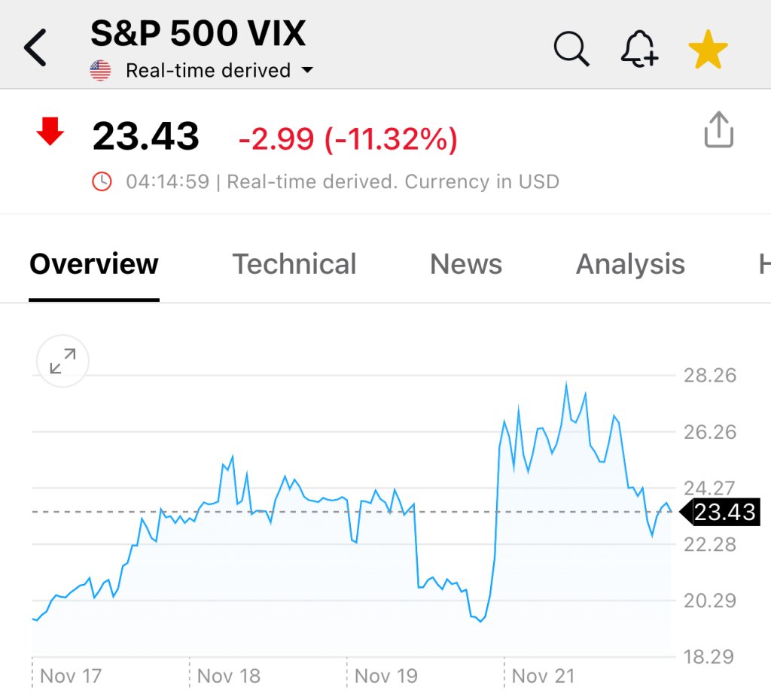Image resolution: width=771 pixels, height=700 pixels.
Task: Open Real-time derived dropdown
Action: pyautogui.click(x=208, y=71)
